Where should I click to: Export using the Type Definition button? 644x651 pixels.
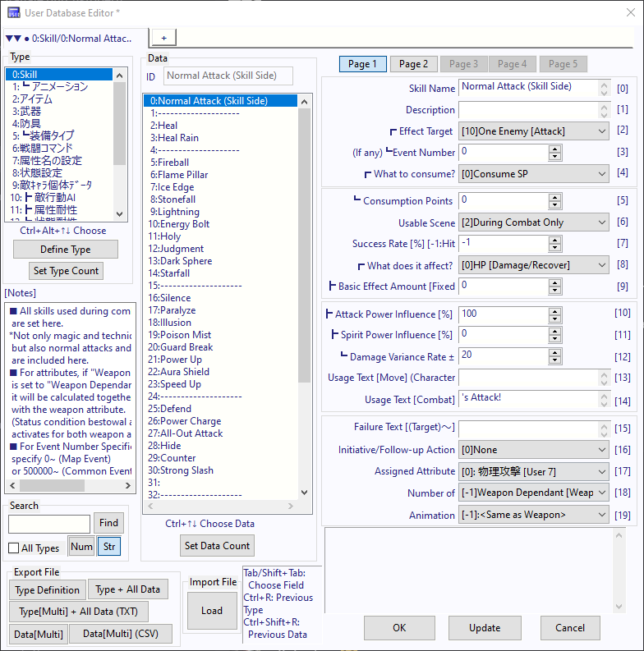pos(48,589)
